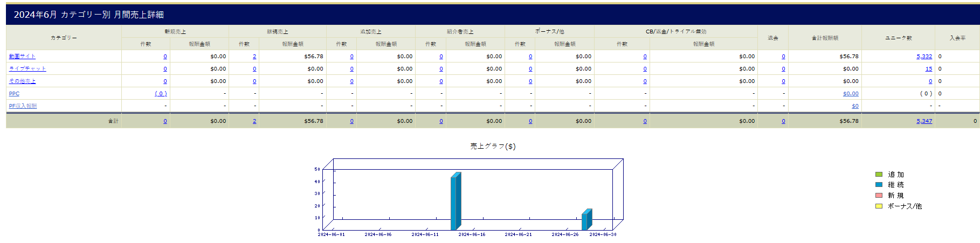Click 継続売上 count 2 in 合計 row
Viewport: 980px width, 243px height.
[254, 121]
